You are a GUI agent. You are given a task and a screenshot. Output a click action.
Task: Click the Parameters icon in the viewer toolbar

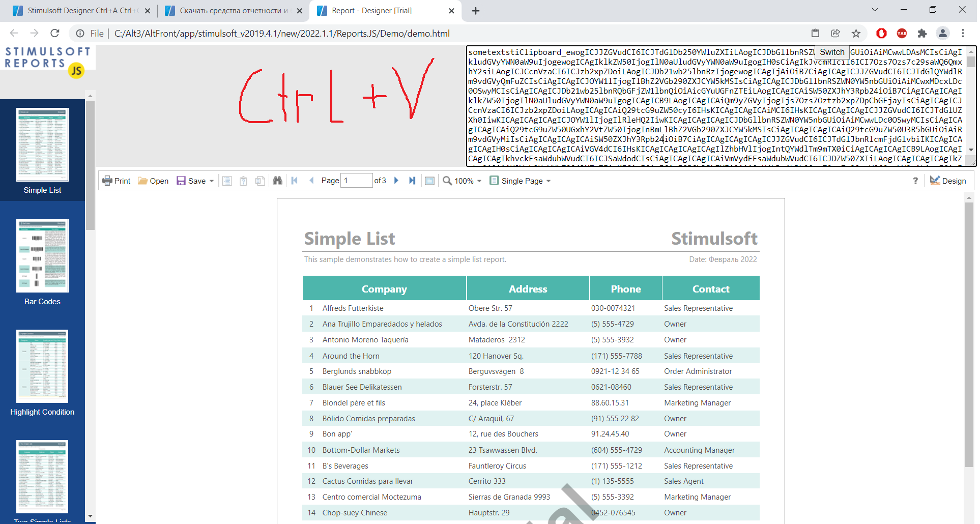point(244,181)
